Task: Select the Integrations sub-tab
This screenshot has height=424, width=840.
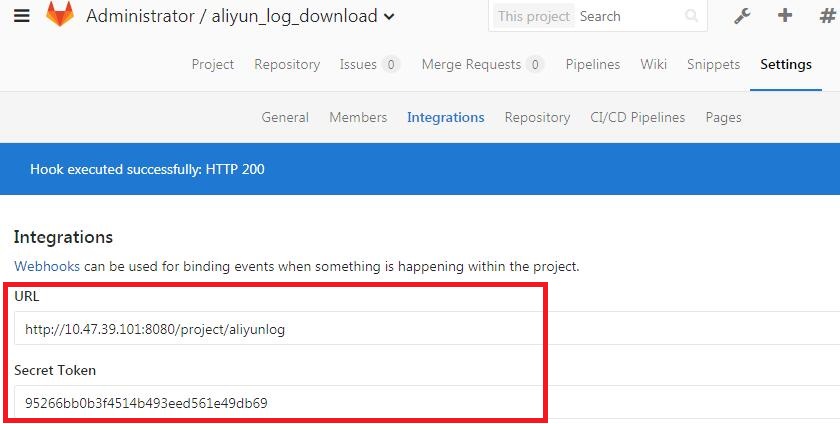Action: coord(446,117)
